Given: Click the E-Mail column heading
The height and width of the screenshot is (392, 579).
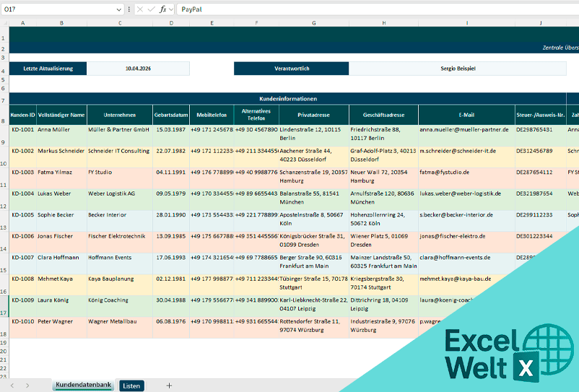Looking at the screenshot, I should [x=467, y=115].
